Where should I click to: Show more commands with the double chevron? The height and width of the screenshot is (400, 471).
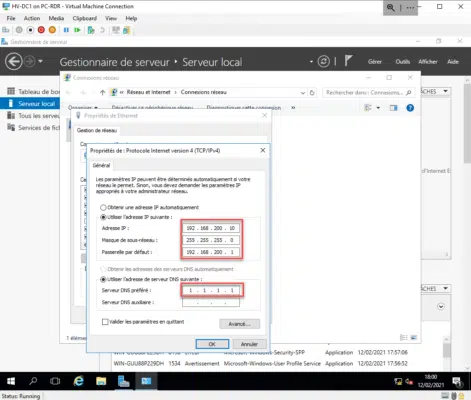293,108
